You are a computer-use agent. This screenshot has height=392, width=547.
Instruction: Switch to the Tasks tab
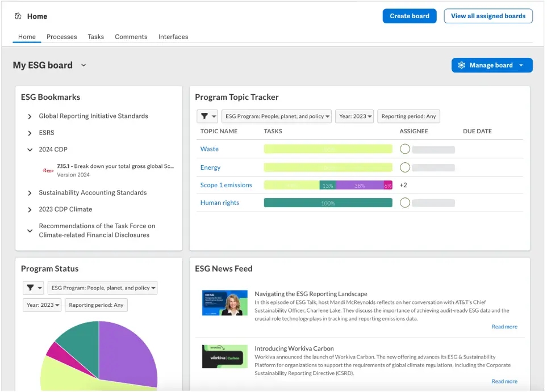95,36
